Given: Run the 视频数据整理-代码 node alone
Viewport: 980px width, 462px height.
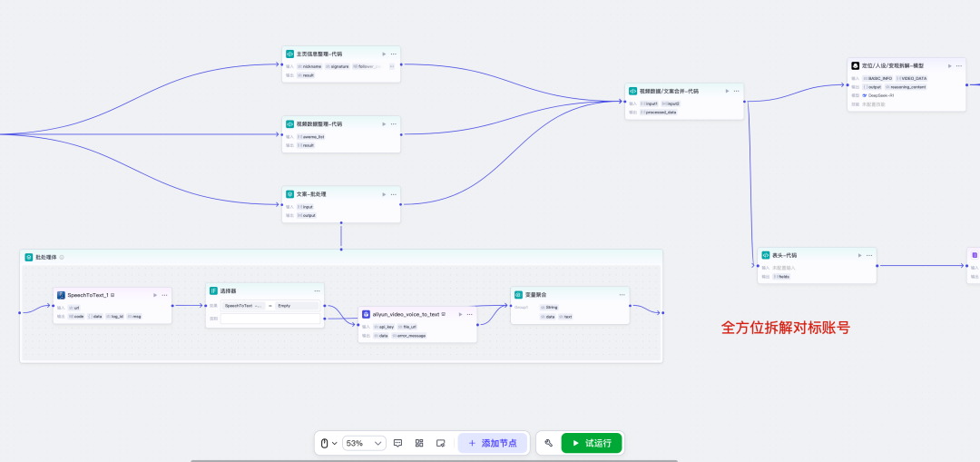Looking at the screenshot, I should tap(384, 123).
